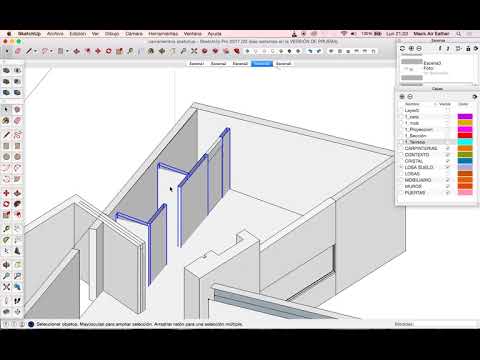Open the Apple menu
Screen dimensions: 480x360
[9, 34]
